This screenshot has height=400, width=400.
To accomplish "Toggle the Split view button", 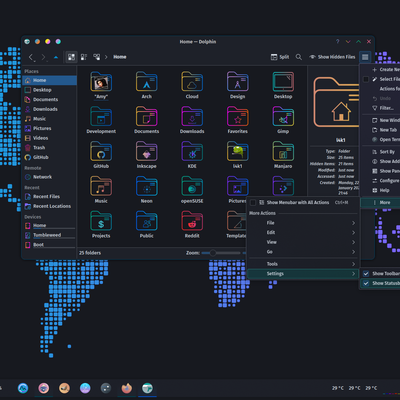I will click(280, 57).
